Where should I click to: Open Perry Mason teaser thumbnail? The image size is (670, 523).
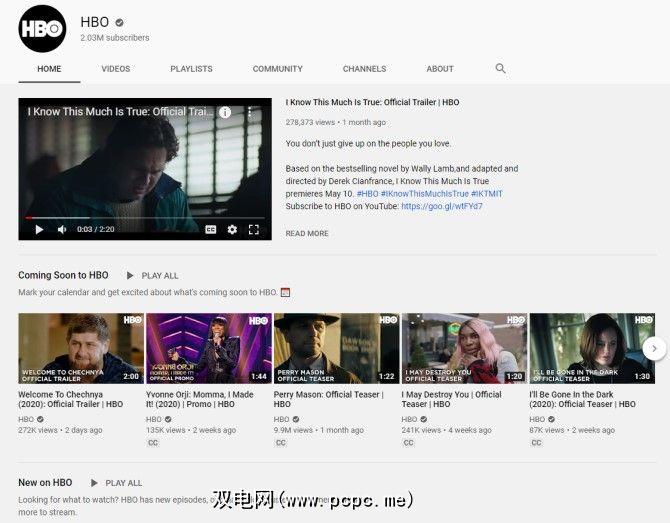[x=337, y=348]
